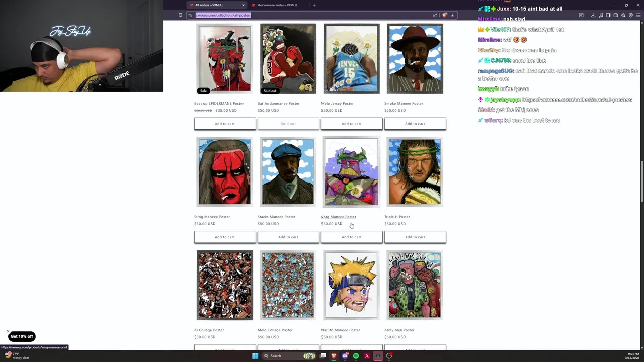Open new tab with plus button

tap(314, 5)
